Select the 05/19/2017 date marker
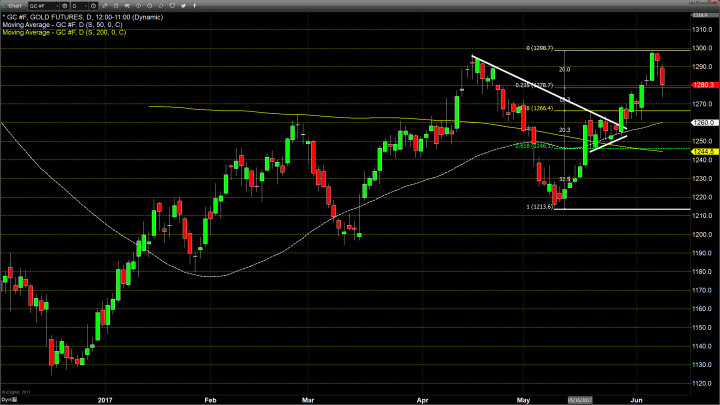This screenshot has width=720, height=405. 580,400
